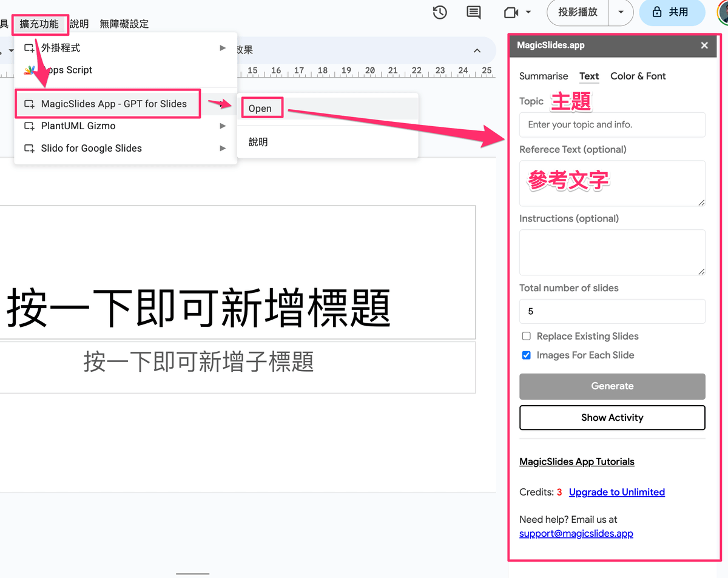Screen dimensions: 728x578
Task: Expand the PlantUML Gizmo submenu arrow
Action: pos(223,126)
